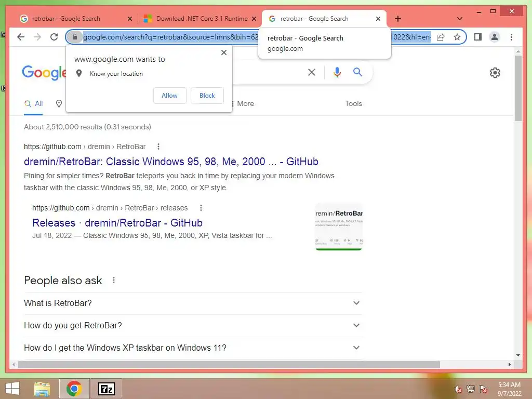Open the Windows Start button
Image resolution: width=532 pixels, height=399 pixels.
click(x=12, y=389)
